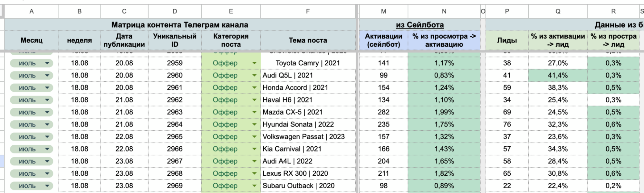Screen dimensions: 644x193
Task: Select leads cell with value 76
Action: [507, 124]
